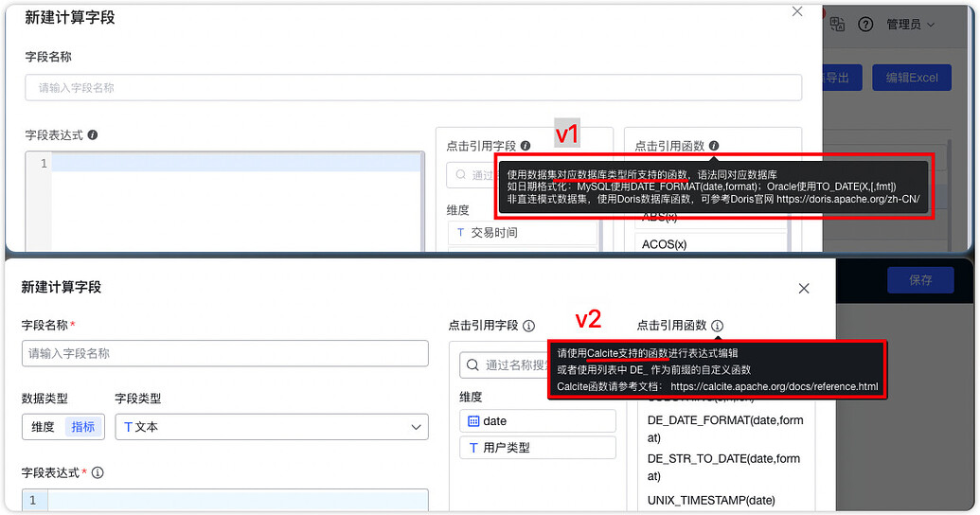980x515 pixels.
Task: Click info icon next to v1 点击引用字段
Action: [525, 146]
